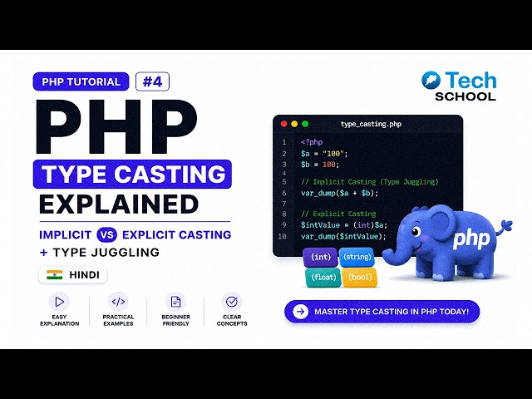Click the Easy Explanation play icon

[59, 302]
